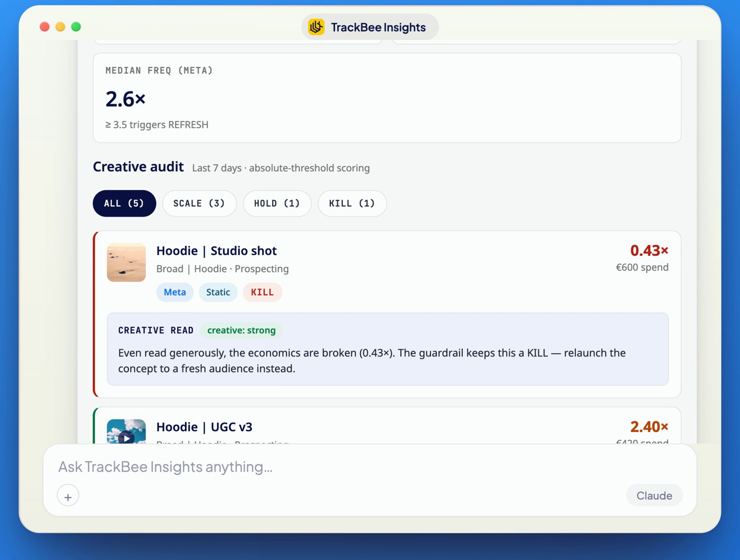The width and height of the screenshot is (740, 560).
Task: Click the 0.43× ROAS value
Action: click(x=649, y=250)
